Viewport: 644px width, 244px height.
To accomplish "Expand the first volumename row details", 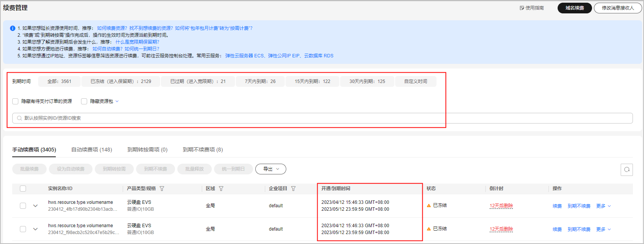I will 35,206.
